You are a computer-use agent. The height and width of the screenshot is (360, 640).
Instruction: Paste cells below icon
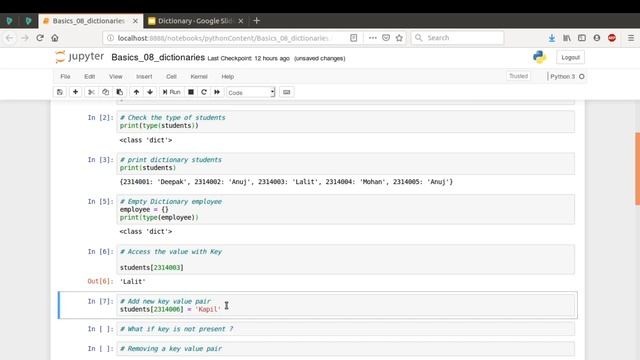120,92
